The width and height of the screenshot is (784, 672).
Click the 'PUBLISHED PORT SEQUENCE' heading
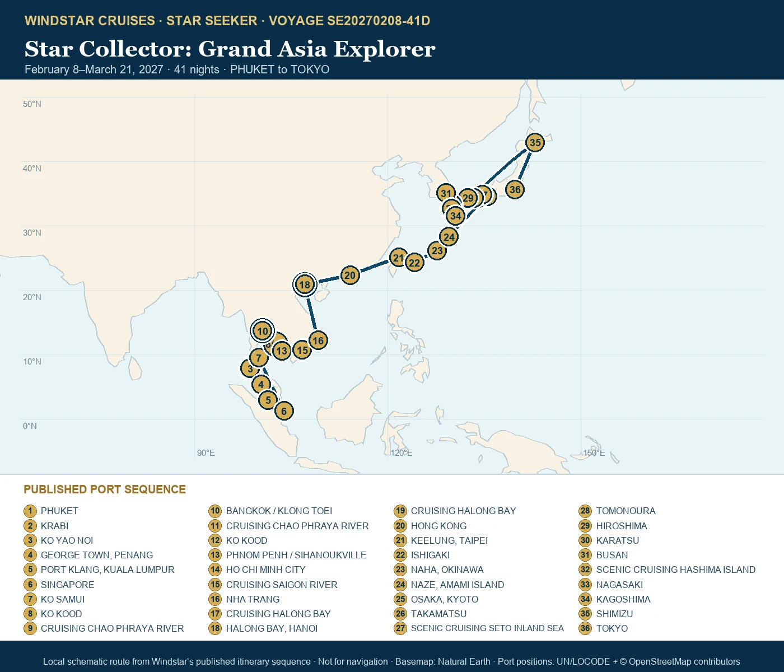coord(105,489)
